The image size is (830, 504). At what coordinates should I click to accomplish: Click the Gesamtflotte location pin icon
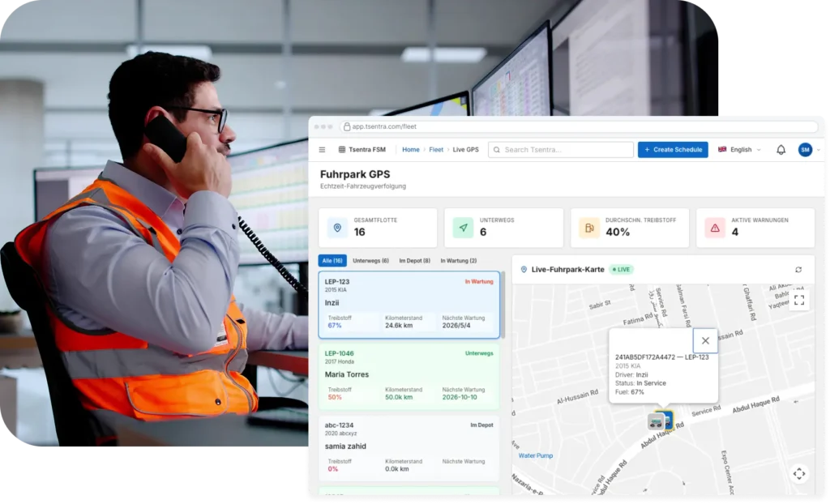tap(337, 229)
